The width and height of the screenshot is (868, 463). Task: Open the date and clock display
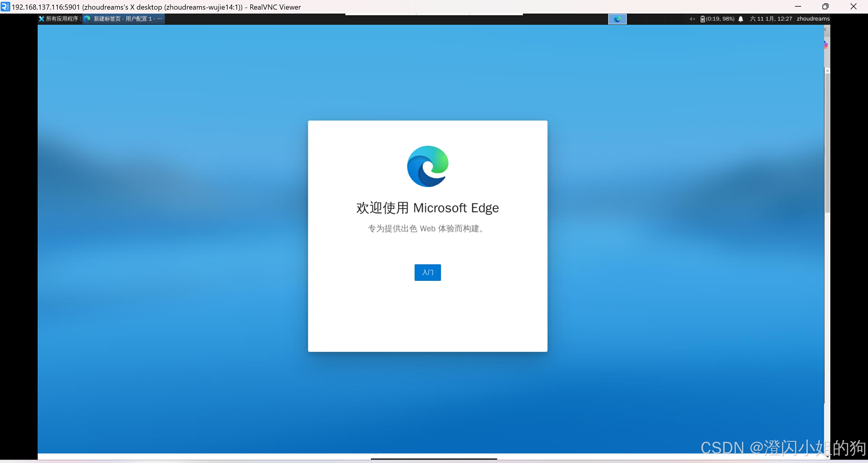pos(770,19)
